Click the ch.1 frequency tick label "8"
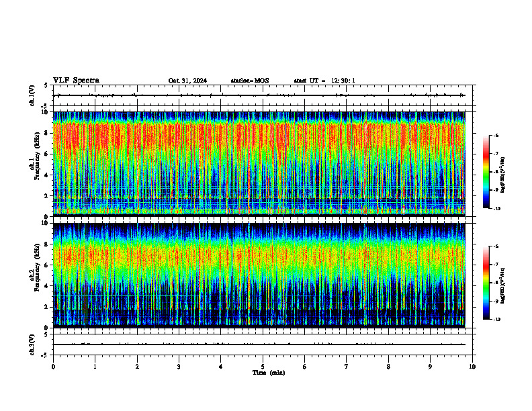This screenshot has width=532, height=411. pyautogui.click(x=47, y=133)
